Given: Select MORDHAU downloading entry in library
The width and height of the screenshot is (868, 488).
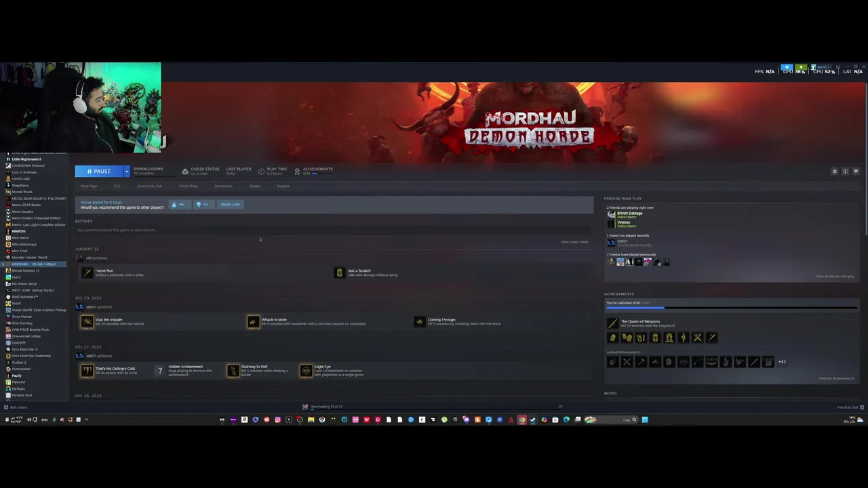Looking at the screenshot, I should (x=34, y=264).
